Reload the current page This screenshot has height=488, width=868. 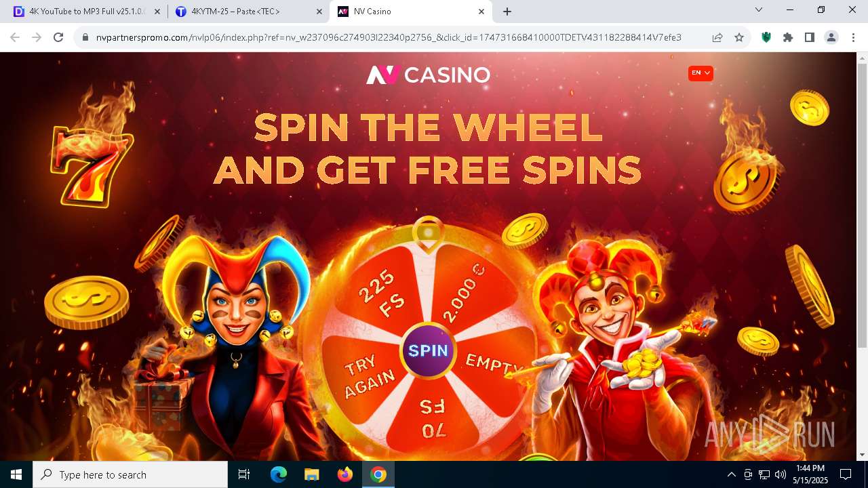coord(58,38)
